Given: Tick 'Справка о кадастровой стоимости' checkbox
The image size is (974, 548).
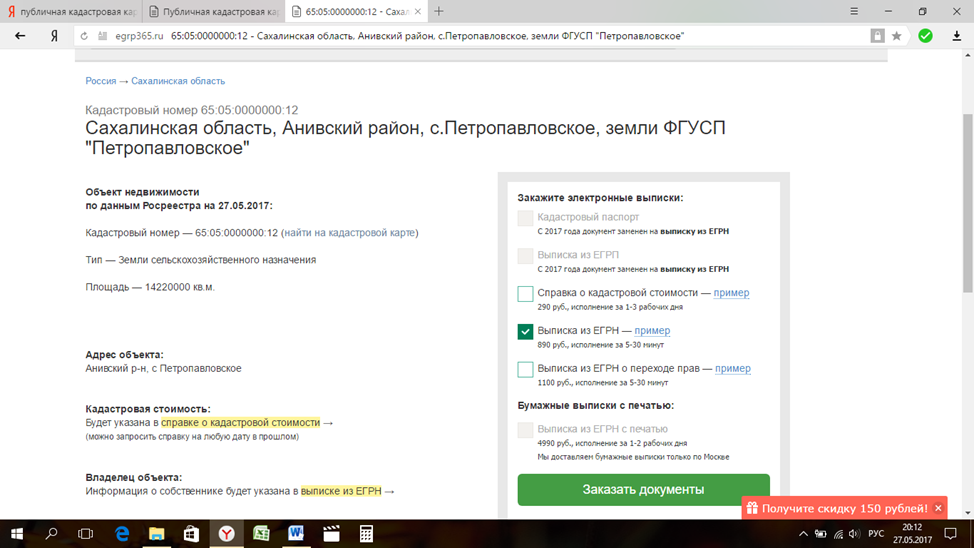Looking at the screenshot, I should click(x=525, y=294).
